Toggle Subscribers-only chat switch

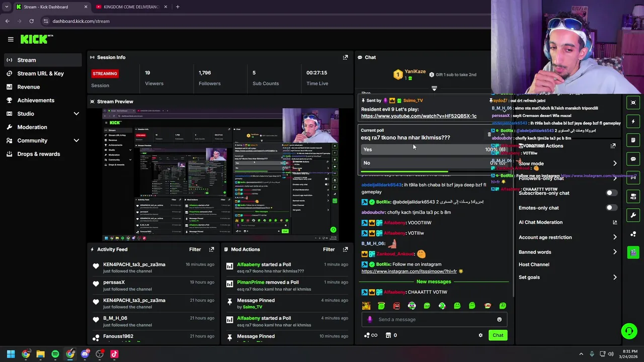click(611, 193)
